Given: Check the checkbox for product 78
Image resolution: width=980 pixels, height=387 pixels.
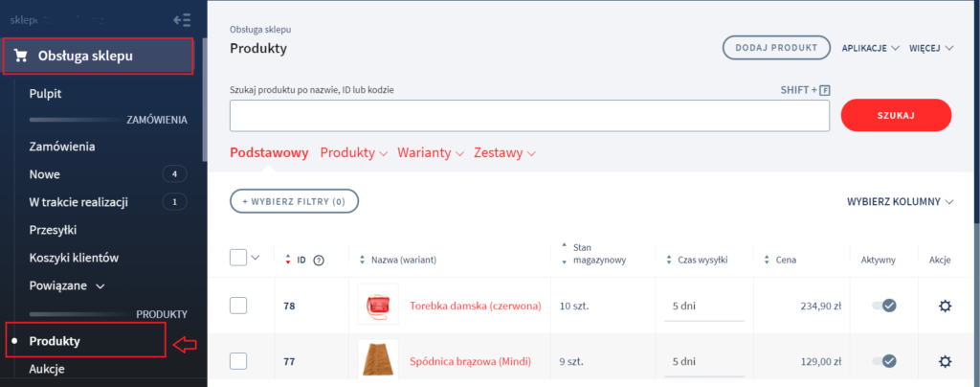Looking at the screenshot, I should pos(239,306).
